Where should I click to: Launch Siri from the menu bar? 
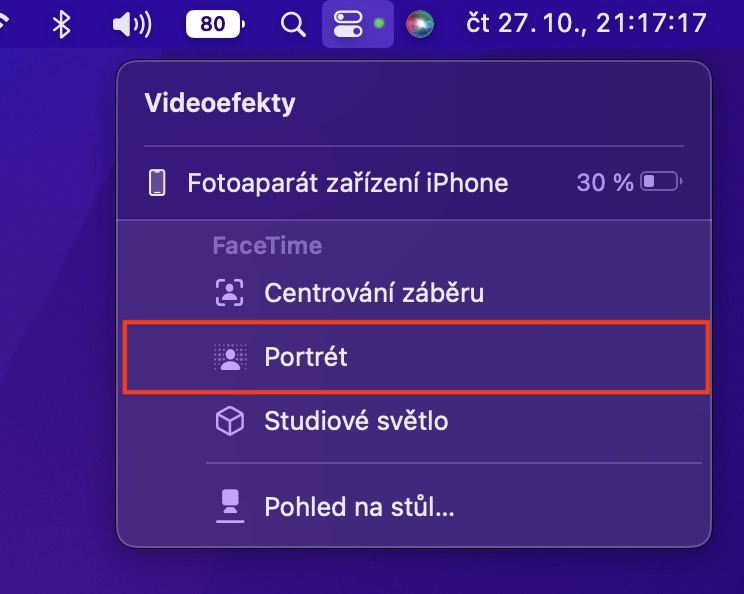pyautogui.click(x=420, y=23)
